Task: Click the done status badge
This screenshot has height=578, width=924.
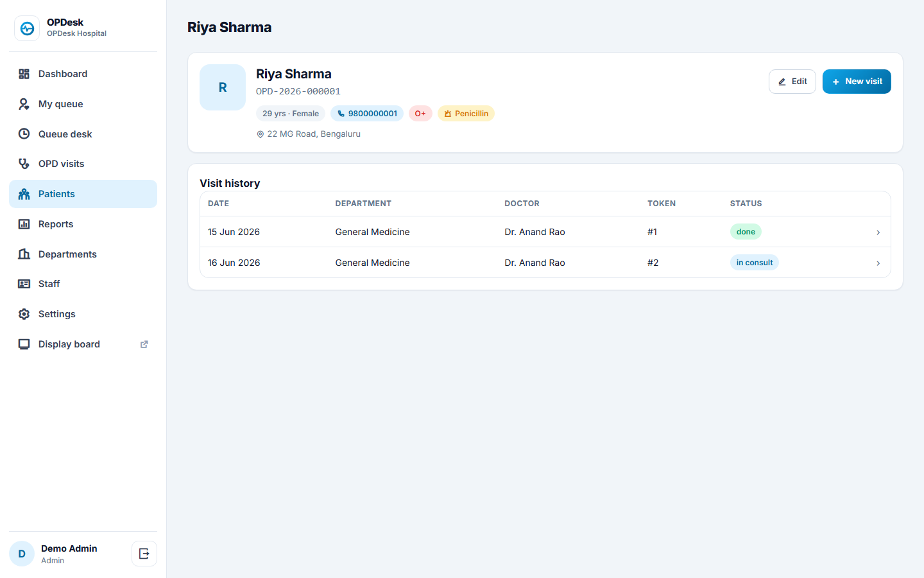Action: [746, 232]
